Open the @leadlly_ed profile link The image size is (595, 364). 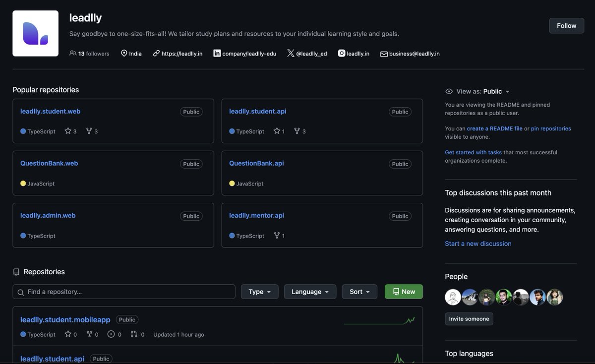click(x=311, y=54)
